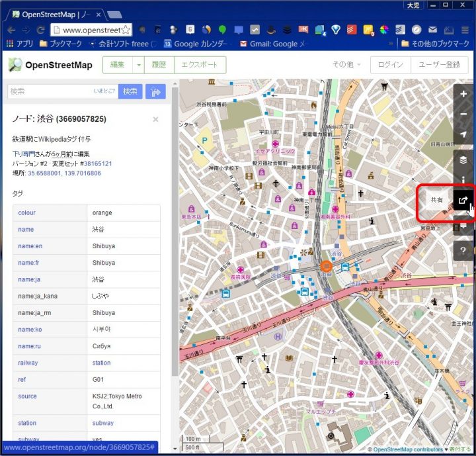Click the map zoom out minus button
Image resolution: width=476 pixels, height=456 pixels.
pyautogui.click(x=463, y=114)
